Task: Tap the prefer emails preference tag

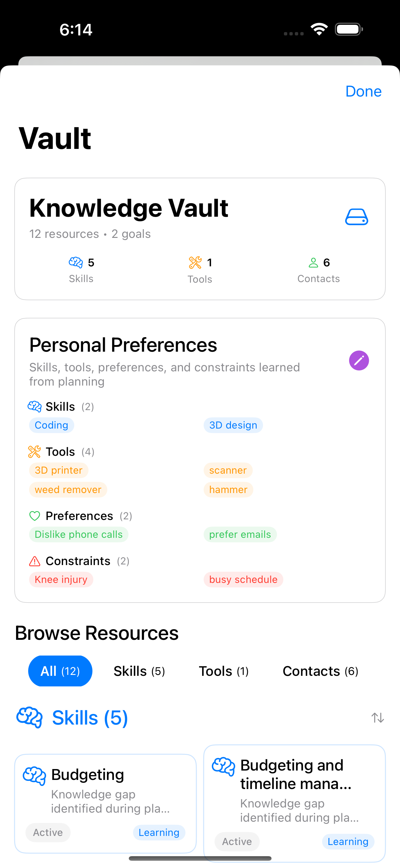Action: 240,534
